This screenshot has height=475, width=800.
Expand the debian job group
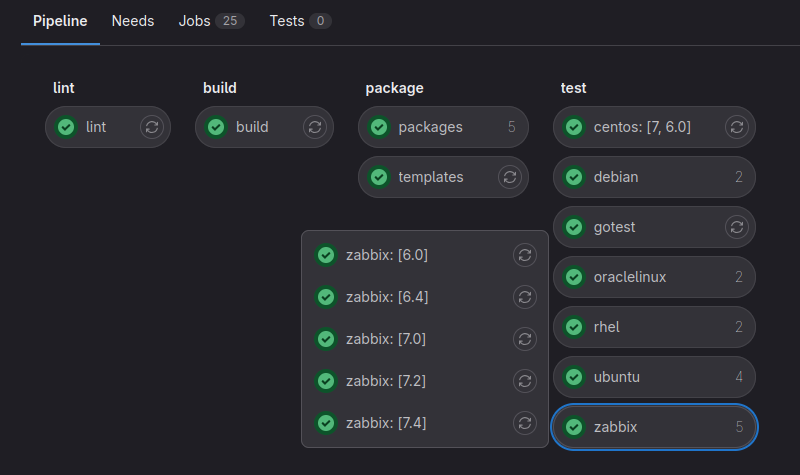[x=654, y=177]
